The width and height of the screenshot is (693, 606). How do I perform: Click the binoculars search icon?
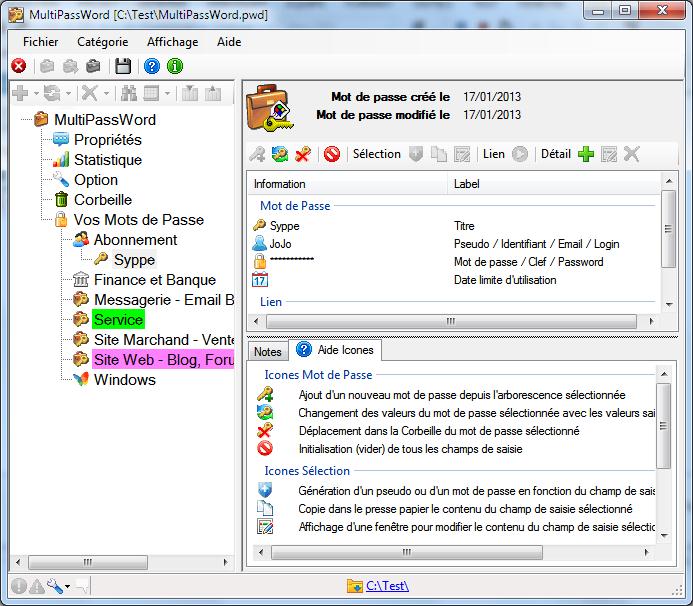click(129, 93)
